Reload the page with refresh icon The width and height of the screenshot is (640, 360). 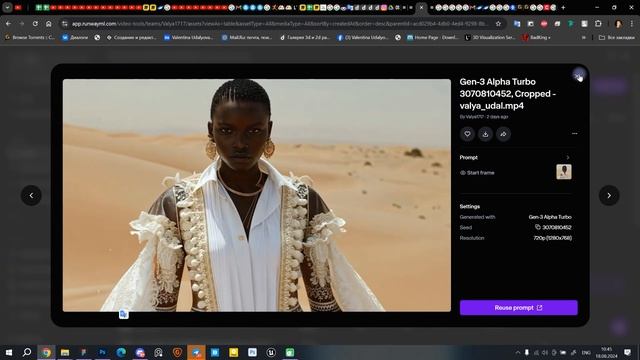[x=35, y=24]
